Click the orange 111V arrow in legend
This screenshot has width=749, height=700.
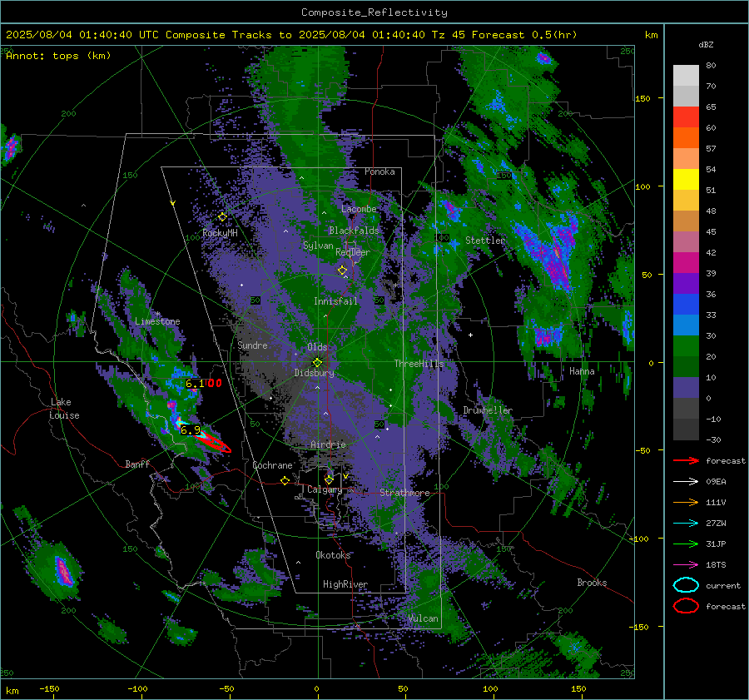[686, 502]
